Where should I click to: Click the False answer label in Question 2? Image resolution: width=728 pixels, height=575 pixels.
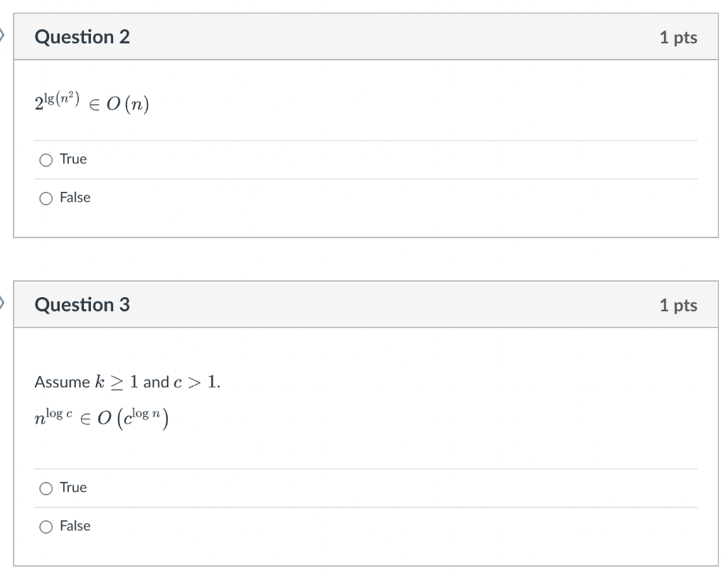[77, 198]
